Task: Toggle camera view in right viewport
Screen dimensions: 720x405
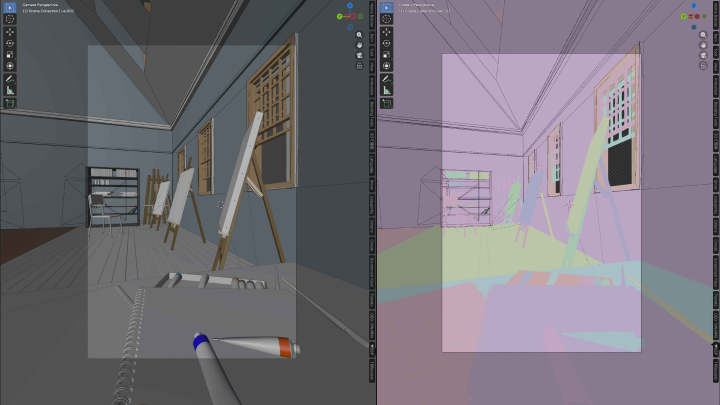Action: (x=703, y=56)
